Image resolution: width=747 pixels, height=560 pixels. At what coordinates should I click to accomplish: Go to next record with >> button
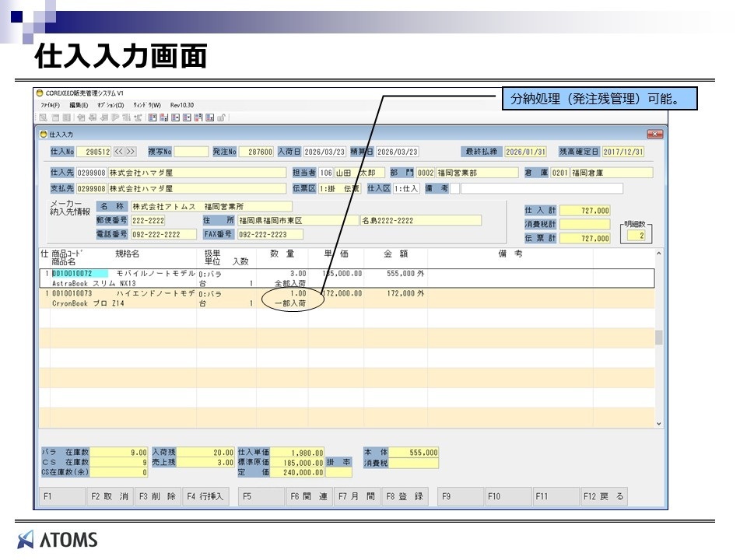click(131, 152)
